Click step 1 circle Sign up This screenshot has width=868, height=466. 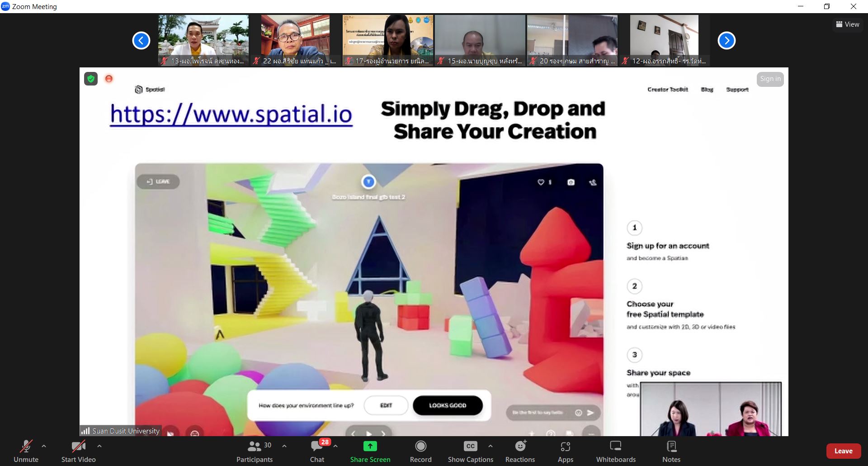coord(635,228)
